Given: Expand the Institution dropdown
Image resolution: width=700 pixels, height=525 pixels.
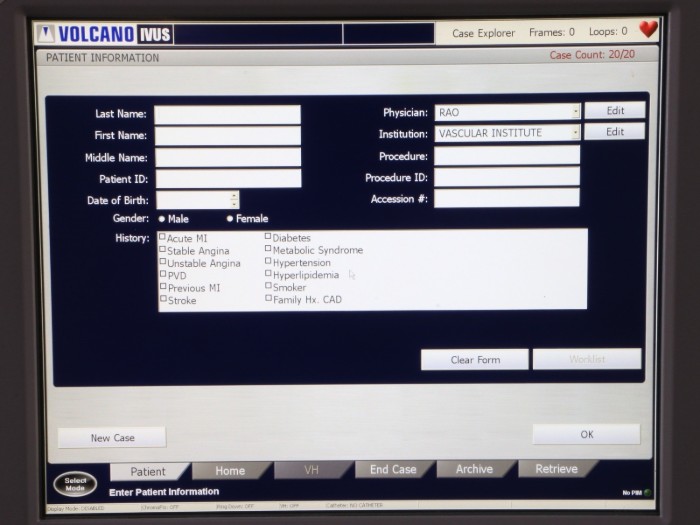Looking at the screenshot, I should pos(575,133).
